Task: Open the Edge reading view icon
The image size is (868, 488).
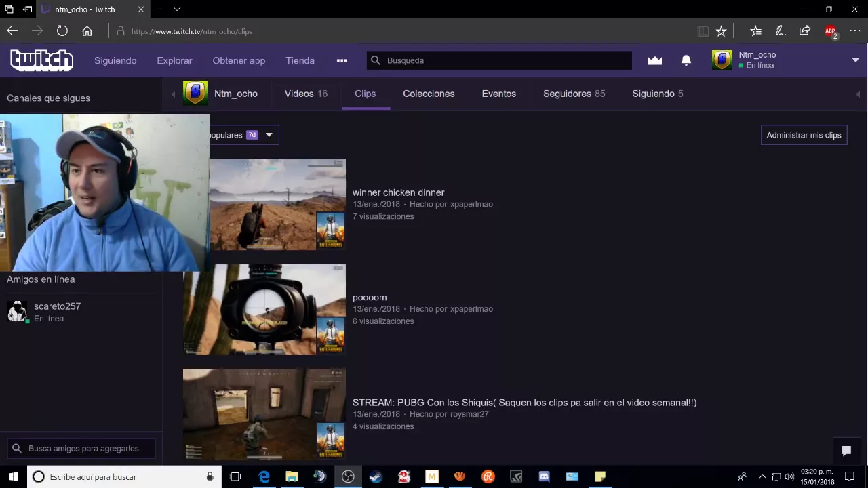Action: tap(703, 30)
